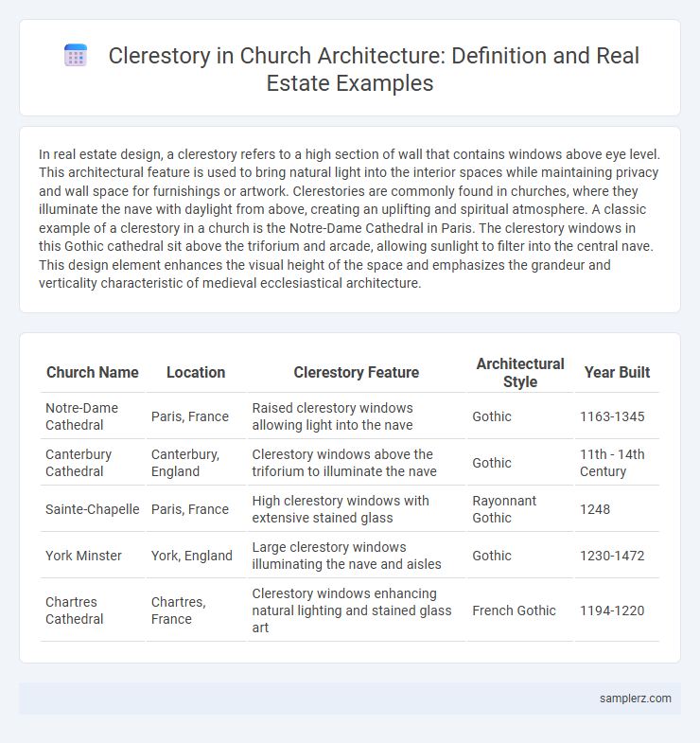Click the Church Name column header
This screenshot has height=743, width=700.
tap(93, 373)
